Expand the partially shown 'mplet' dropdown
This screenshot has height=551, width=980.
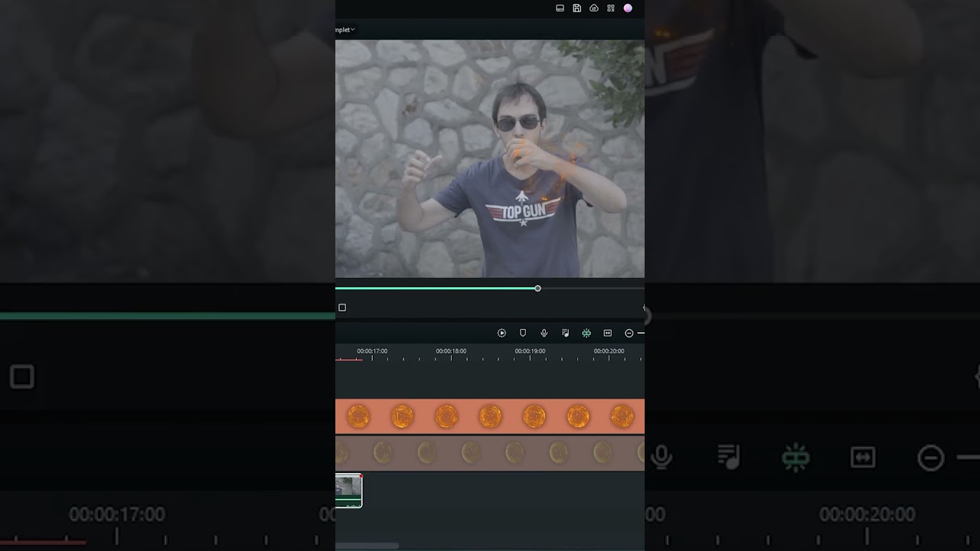[345, 30]
